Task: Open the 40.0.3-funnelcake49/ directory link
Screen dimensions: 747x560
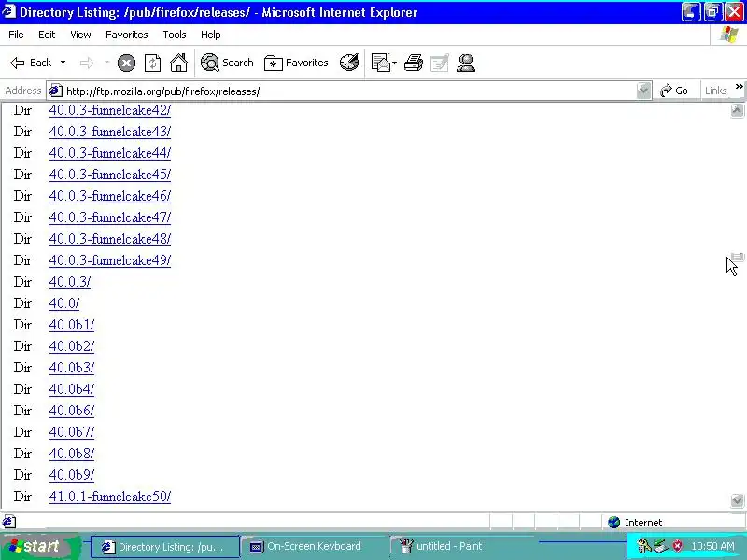Action: [x=109, y=260]
